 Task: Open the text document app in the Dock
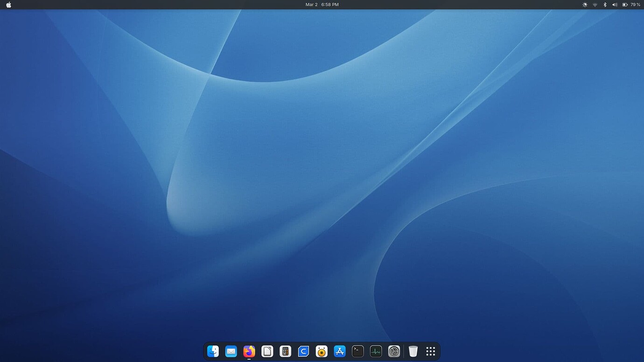[x=267, y=351]
